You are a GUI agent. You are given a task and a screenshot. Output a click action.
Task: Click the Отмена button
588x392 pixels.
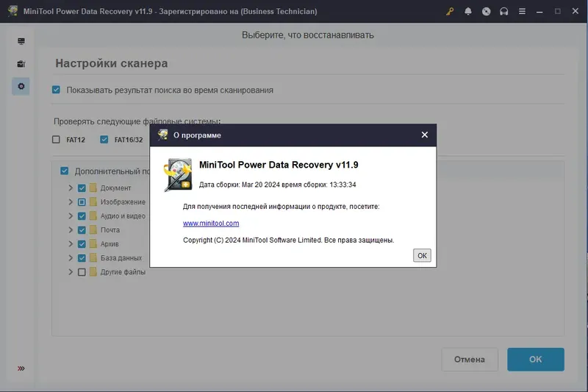point(470,360)
